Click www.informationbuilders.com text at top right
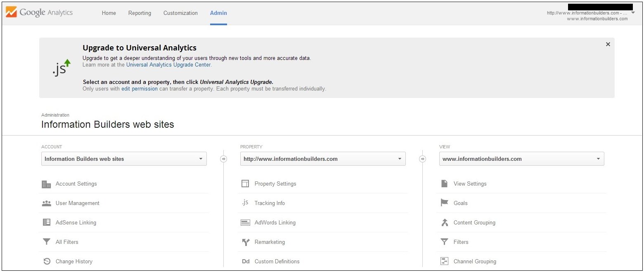This screenshot has height=272, width=644. tap(597, 19)
